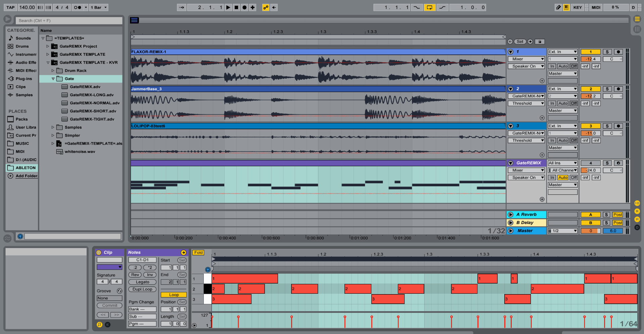Viewport: 644px width, 334px height.
Task: Click the Arrangement Record button
Action: pos(244,7)
